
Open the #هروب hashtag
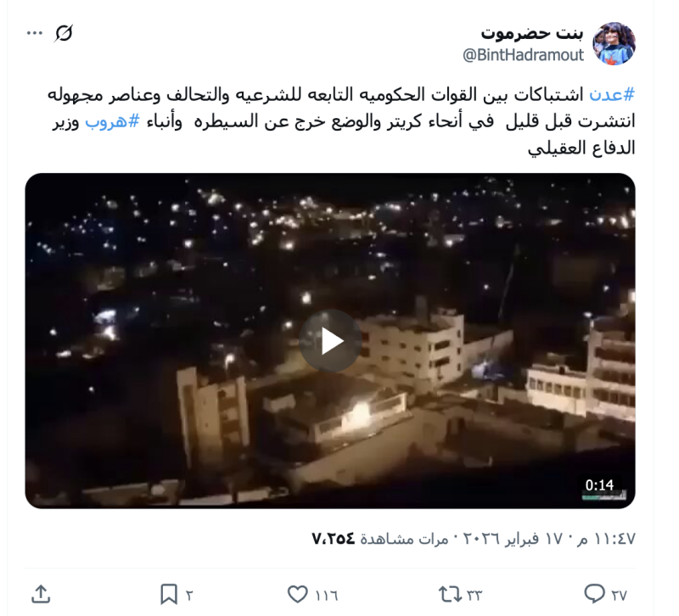(x=113, y=121)
